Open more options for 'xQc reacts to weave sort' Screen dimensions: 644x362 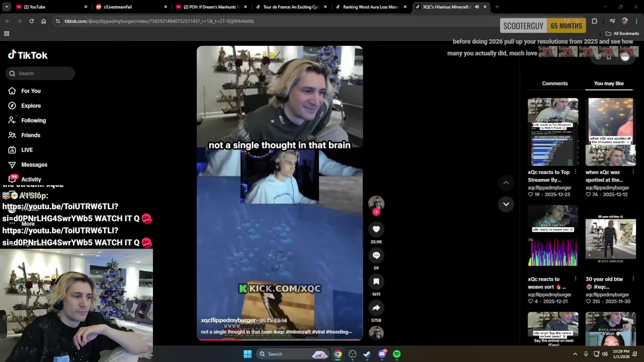576,279
